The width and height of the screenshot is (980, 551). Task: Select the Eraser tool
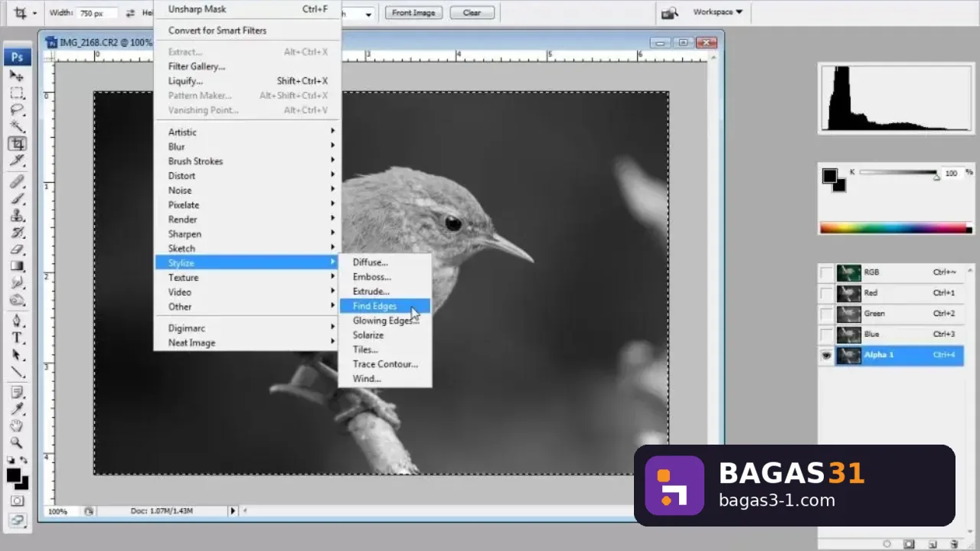(17, 249)
